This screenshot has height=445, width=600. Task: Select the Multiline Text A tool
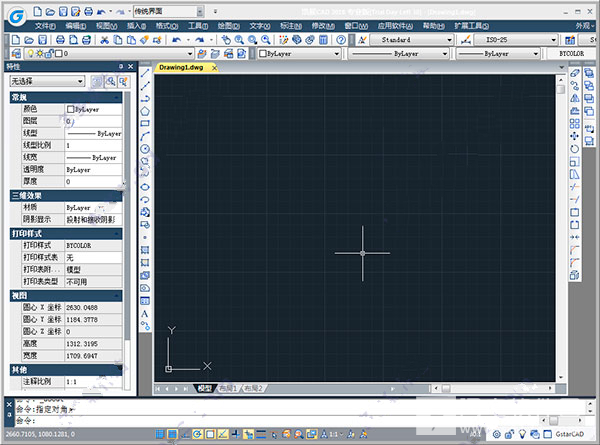coord(145,314)
